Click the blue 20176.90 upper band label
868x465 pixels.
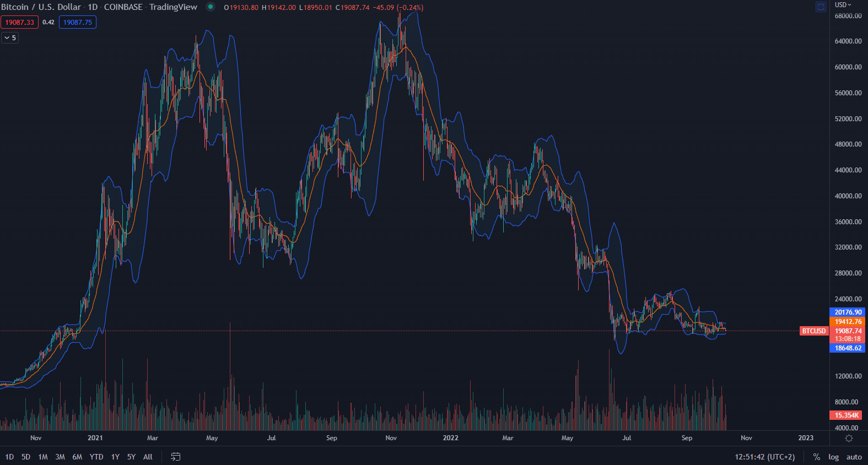tap(848, 312)
